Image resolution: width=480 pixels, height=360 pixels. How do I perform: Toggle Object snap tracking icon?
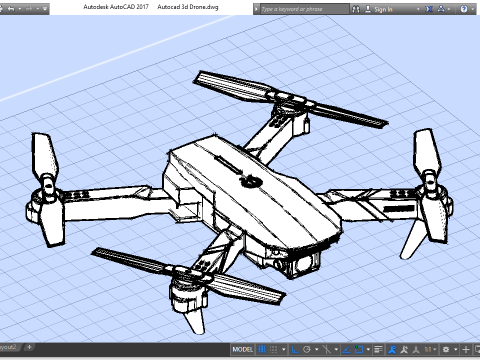pos(347,349)
